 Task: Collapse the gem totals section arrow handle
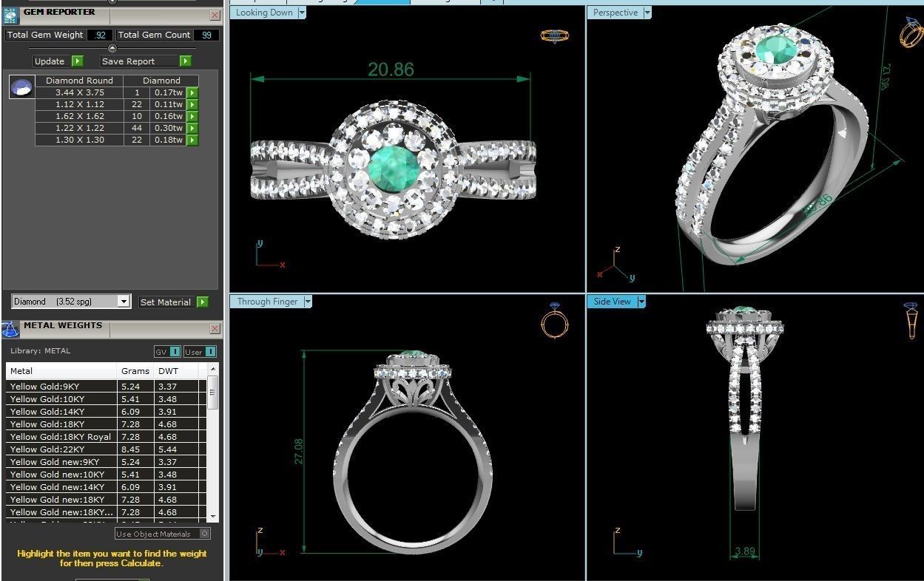click(x=112, y=48)
